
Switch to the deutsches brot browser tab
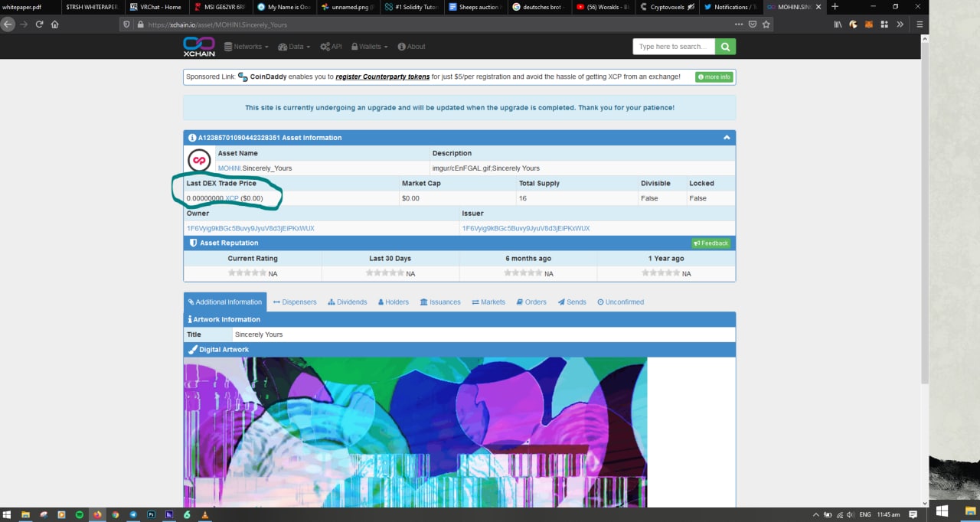[x=538, y=7]
